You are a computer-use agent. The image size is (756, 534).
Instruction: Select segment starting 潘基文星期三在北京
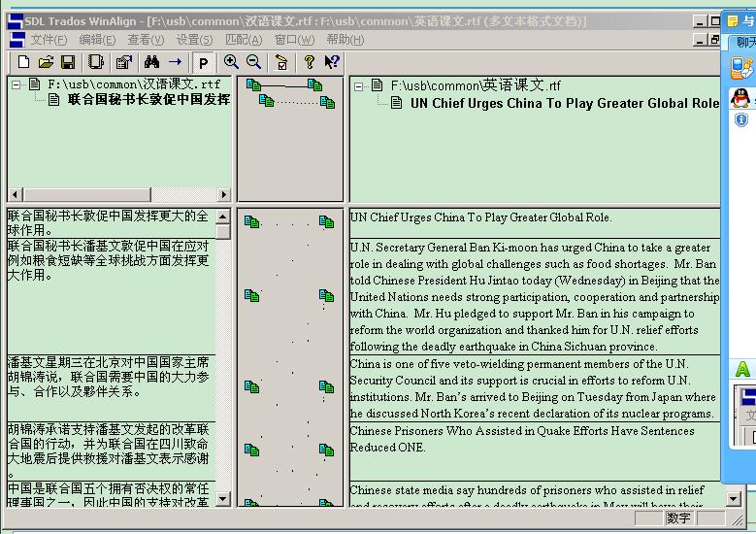[x=111, y=387]
